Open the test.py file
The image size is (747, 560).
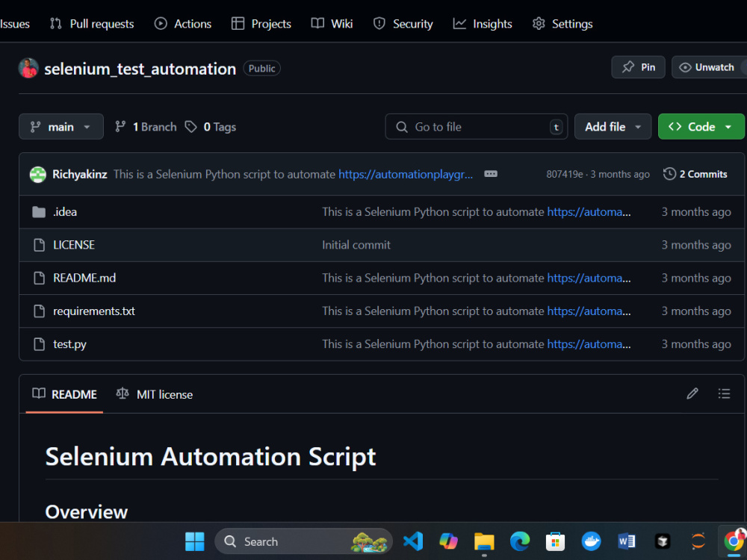click(69, 344)
